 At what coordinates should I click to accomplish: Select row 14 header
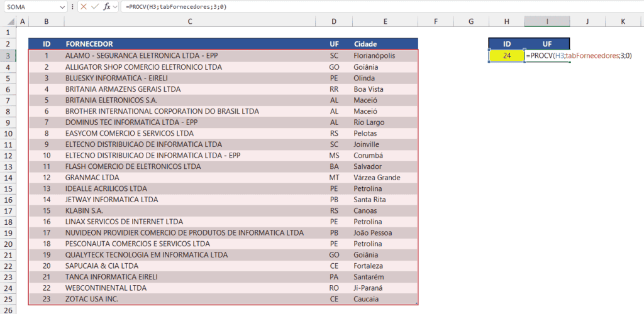(x=8, y=178)
